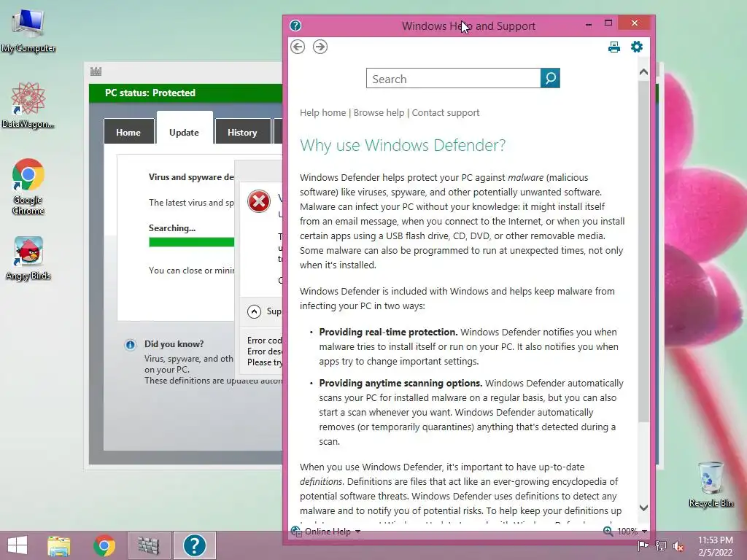Switch to Defender Home tab
747x560 pixels.
[x=128, y=132]
